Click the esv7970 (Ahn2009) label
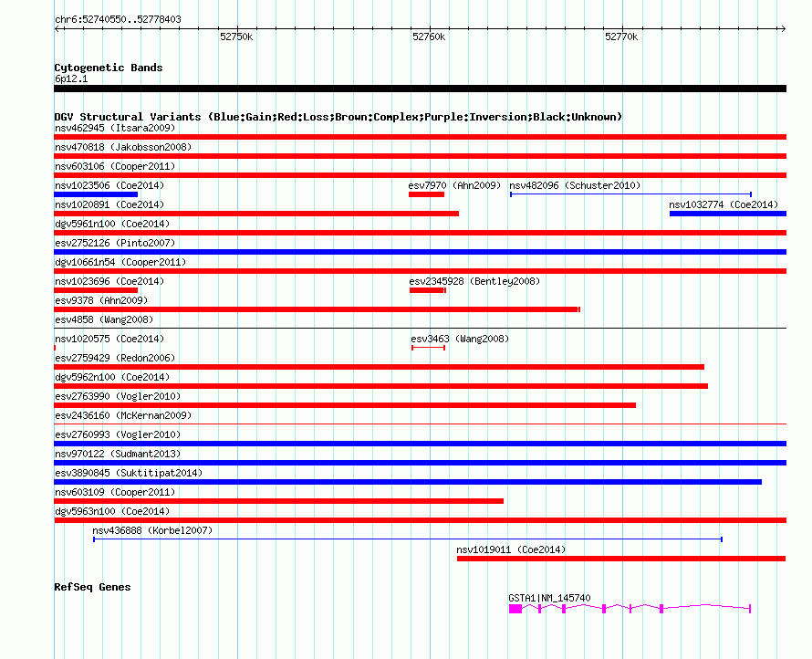The width and height of the screenshot is (812, 659). [x=454, y=185]
